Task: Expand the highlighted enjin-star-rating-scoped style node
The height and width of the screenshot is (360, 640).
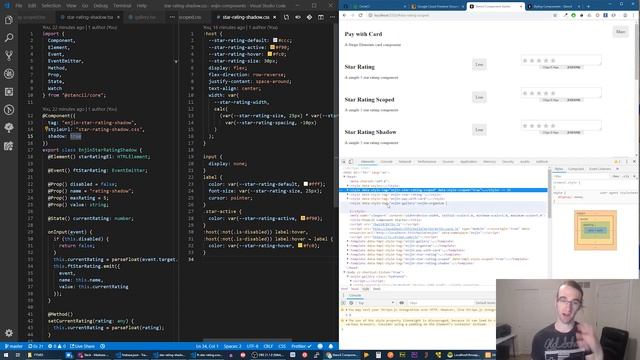Action: (348, 190)
